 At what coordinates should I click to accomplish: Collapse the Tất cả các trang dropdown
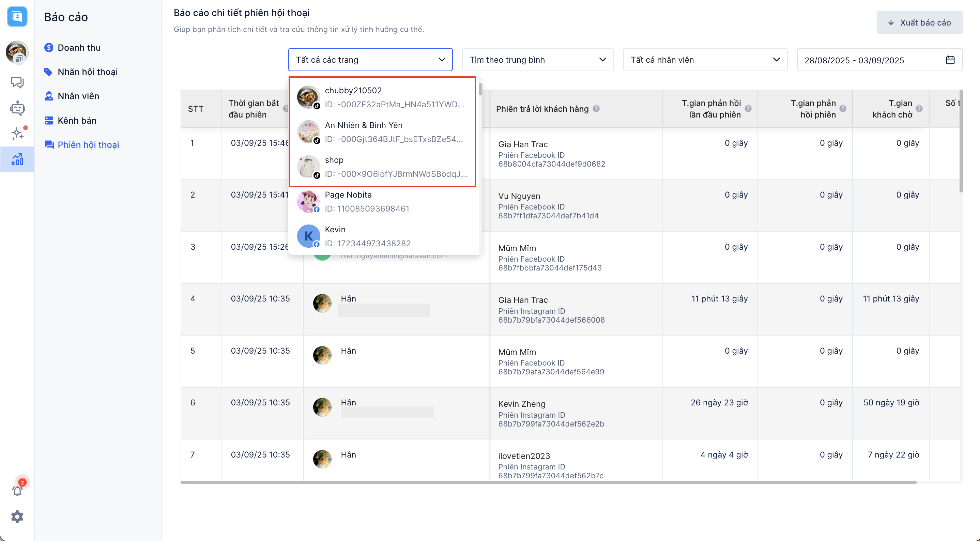(x=442, y=60)
